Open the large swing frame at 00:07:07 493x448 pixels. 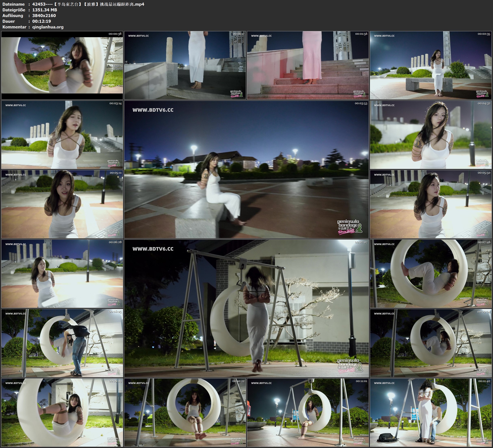[246, 308]
